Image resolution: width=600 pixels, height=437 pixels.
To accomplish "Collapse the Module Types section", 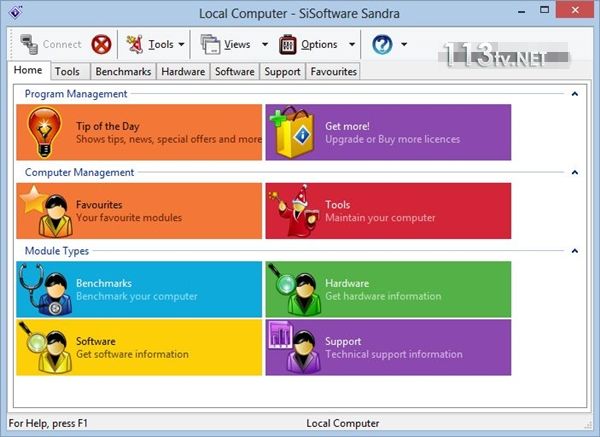I will pos(574,251).
